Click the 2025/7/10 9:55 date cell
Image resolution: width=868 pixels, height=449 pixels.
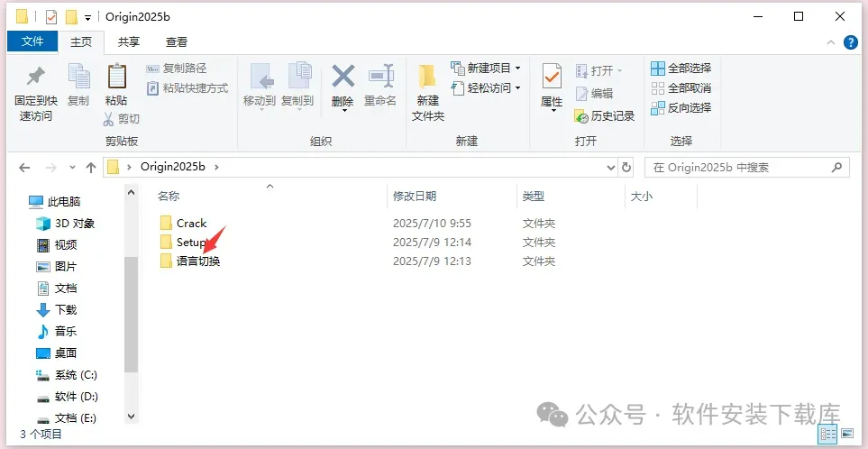coord(432,223)
